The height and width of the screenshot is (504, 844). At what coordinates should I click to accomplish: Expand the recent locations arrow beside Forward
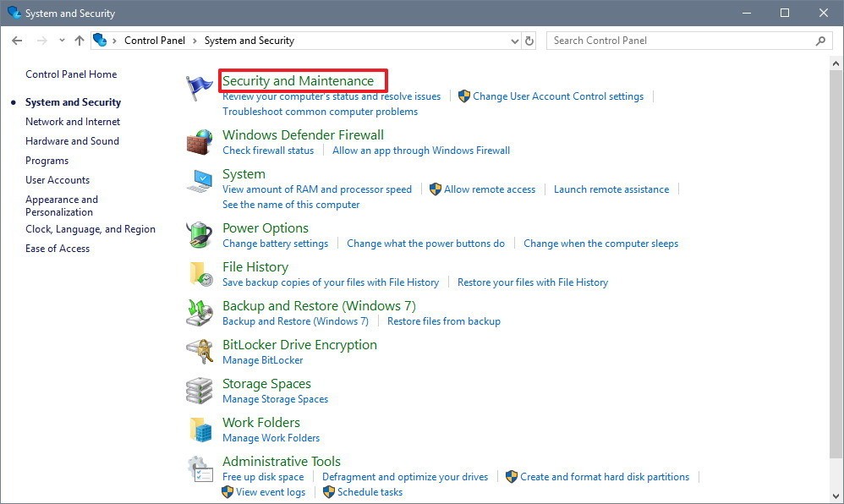[62, 41]
